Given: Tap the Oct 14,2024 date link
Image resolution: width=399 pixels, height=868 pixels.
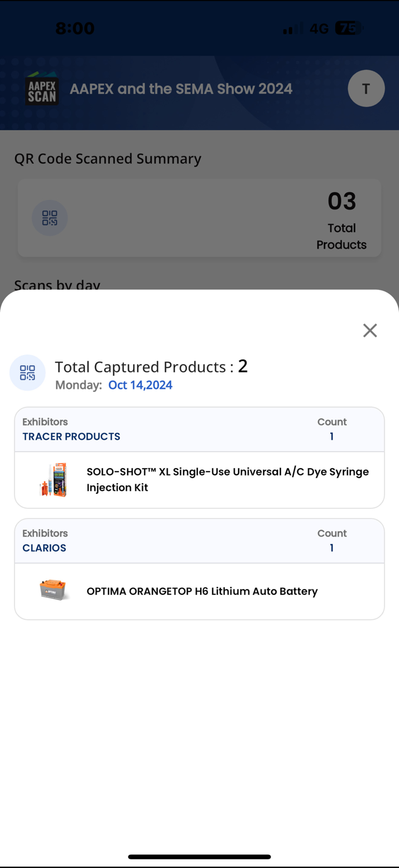Looking at the screenshot, I should click(141, 385).
